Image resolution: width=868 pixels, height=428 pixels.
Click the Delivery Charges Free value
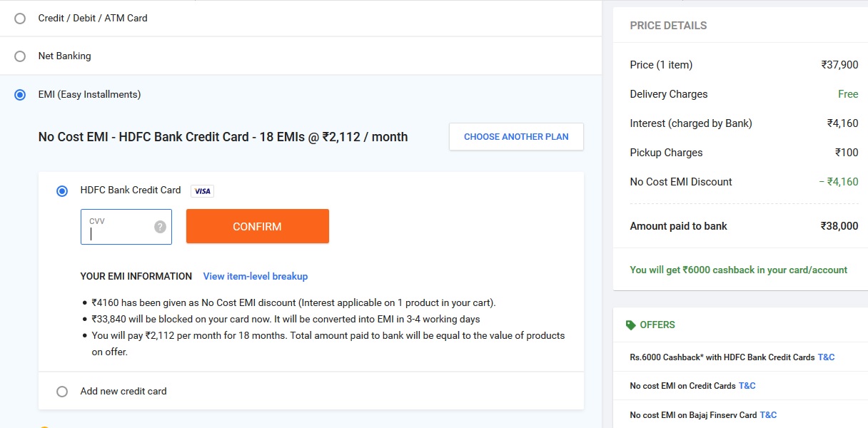[x=848, y=94]
